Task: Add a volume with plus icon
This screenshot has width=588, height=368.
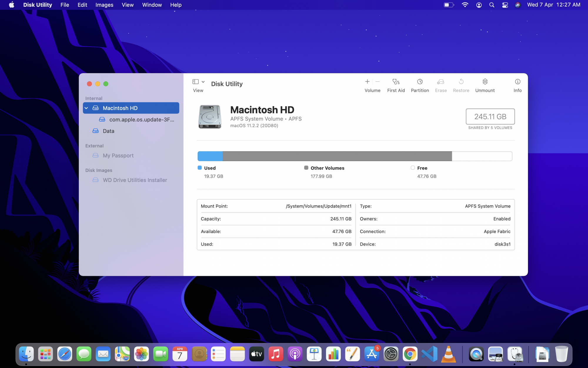Action: coord(367,82)
